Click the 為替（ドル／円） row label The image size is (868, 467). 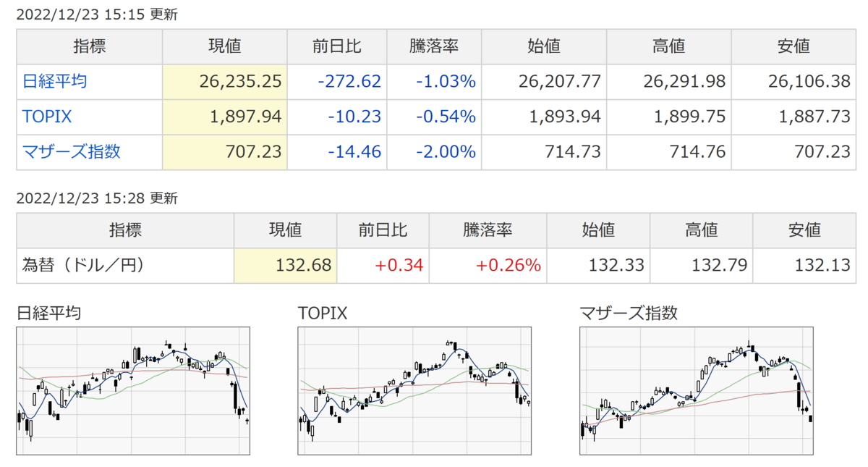click(84, 265)
